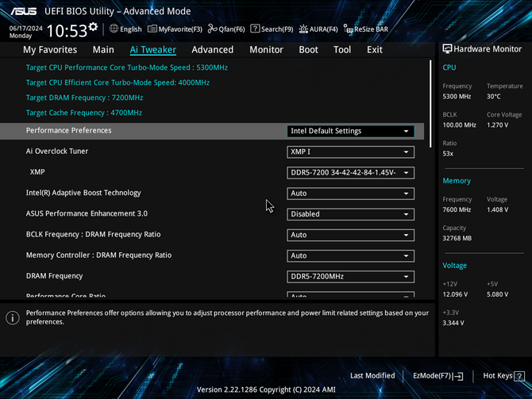Click the English language globe icon
The height and width of the screenshot is (399, 532).
tap(114, 29)
